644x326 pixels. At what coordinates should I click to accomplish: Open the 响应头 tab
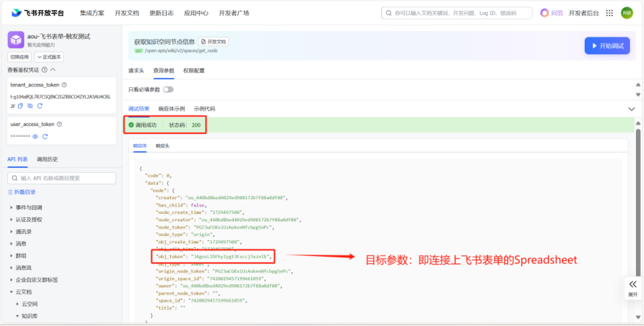coord(163,145)
